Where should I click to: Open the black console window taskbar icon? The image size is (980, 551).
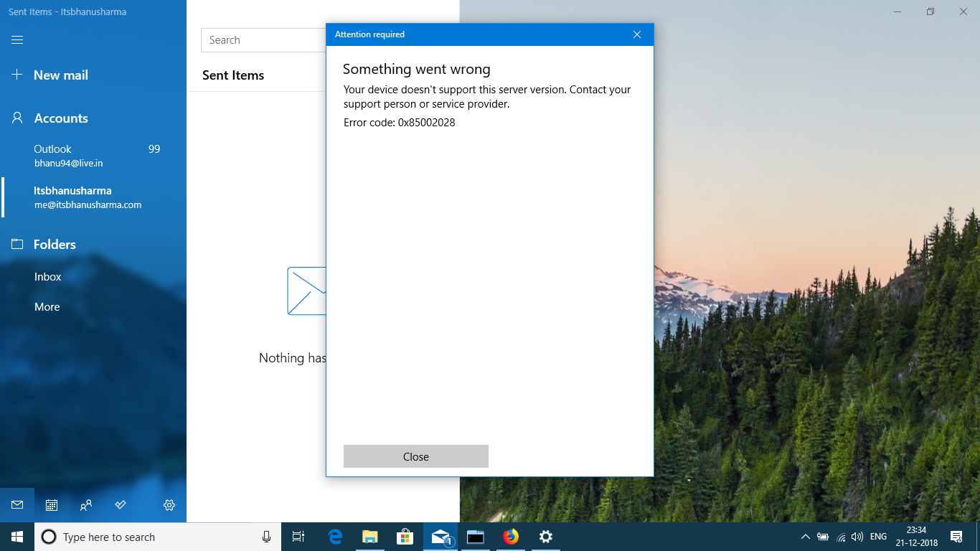476,537
